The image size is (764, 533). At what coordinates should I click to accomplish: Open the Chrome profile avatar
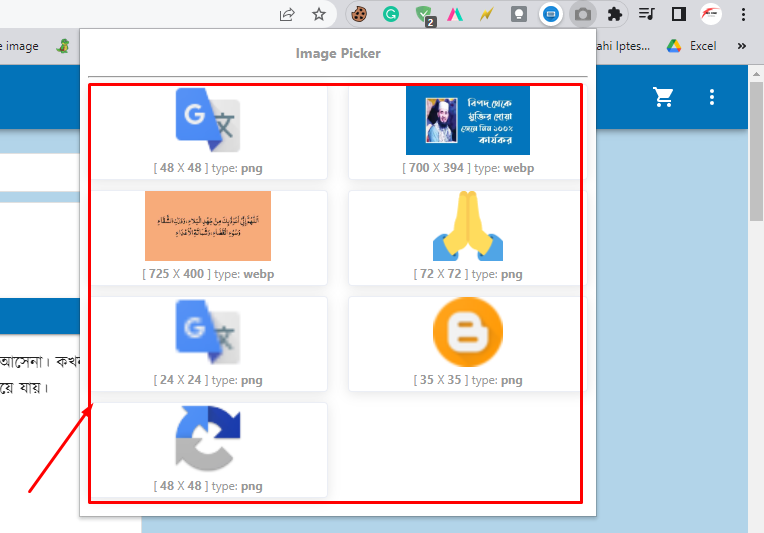(x=710, y=14)
